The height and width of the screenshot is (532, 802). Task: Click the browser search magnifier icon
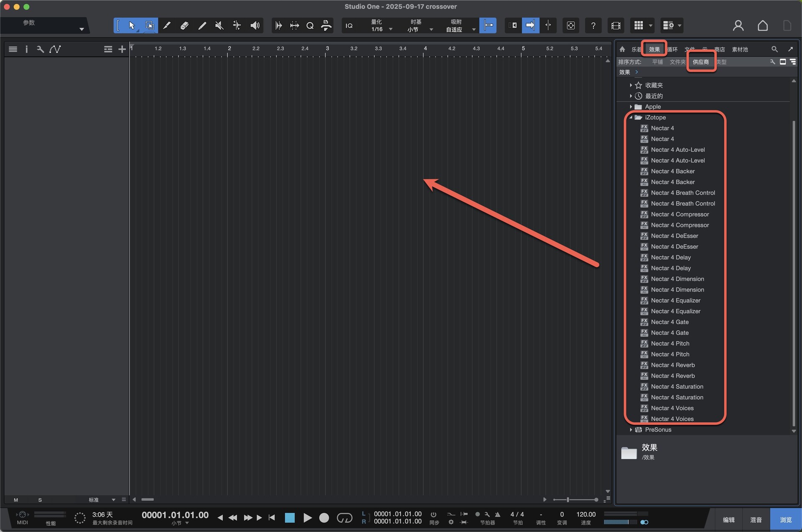point(774,49)
